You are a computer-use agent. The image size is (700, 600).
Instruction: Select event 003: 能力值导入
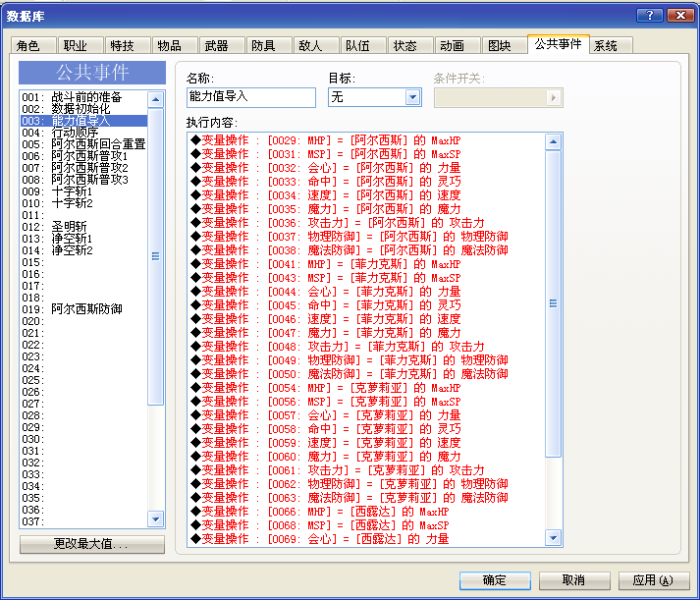[83, 121]
